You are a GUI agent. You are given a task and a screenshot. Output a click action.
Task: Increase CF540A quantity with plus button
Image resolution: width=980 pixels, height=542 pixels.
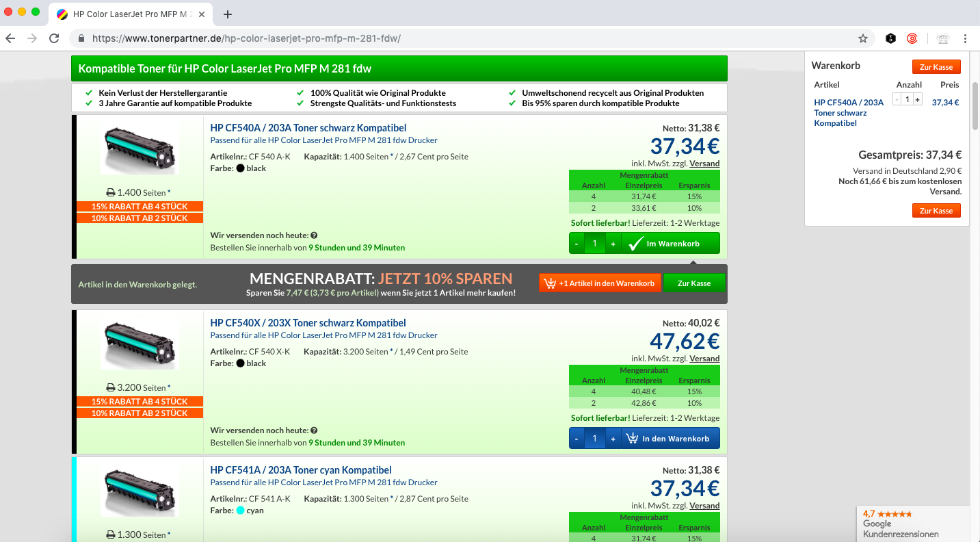tap(613, 244)
